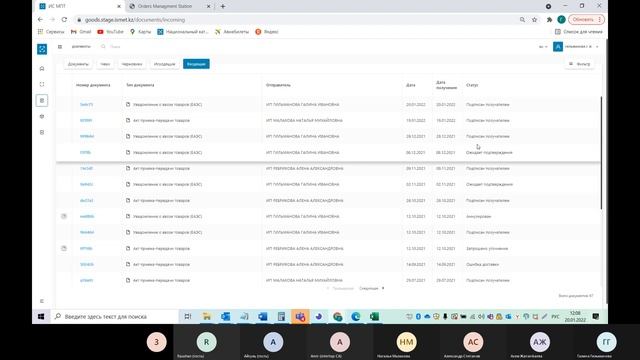Bookmark page with the star icon
This screenshot has width=640, height=360.
[x=534, y=20]
